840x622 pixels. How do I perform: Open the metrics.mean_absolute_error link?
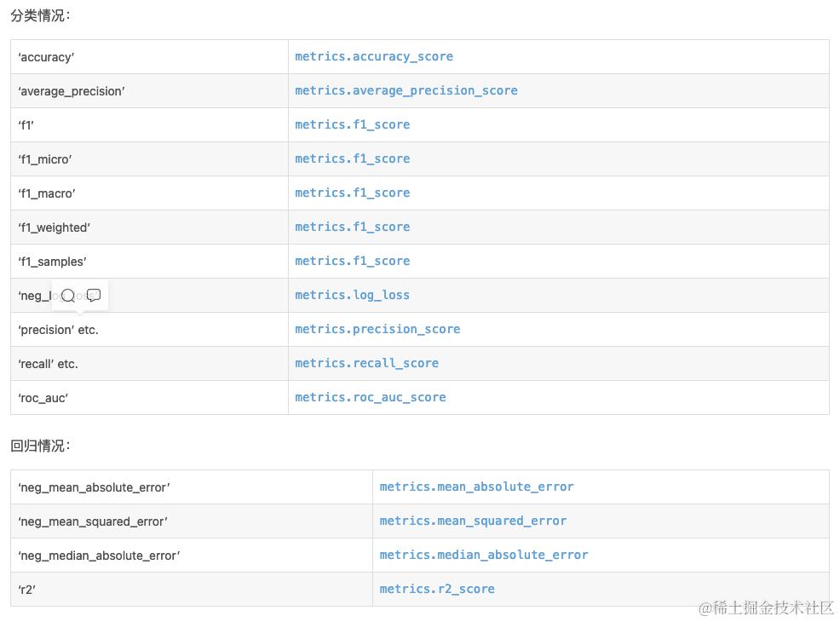coord(477,487)
